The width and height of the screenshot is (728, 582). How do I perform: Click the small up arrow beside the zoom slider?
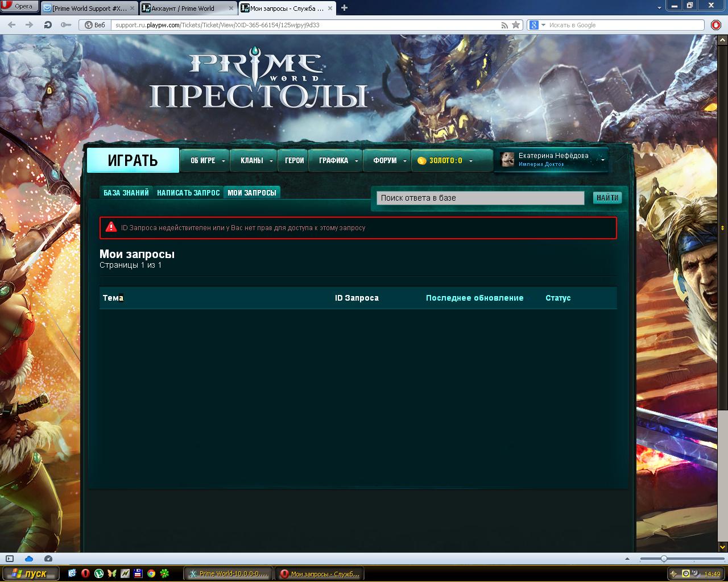(628, 559)
